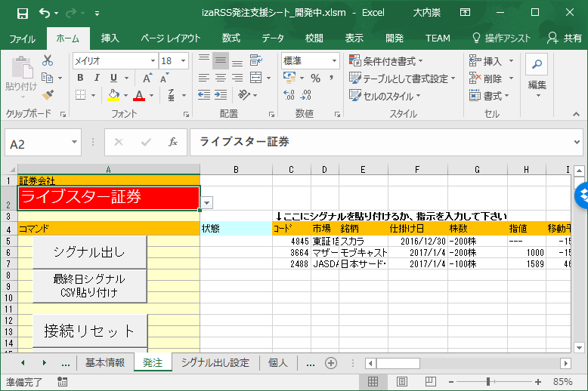Cut the selection with the scissors icon
Image resolution: width=588 pixels, height=391 pixels.
(48, 60)
